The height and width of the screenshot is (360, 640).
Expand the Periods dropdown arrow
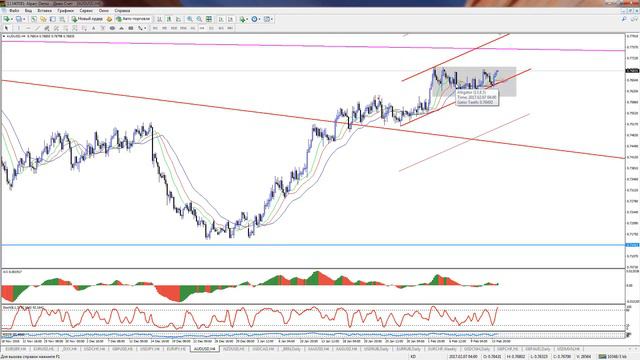[260, 19]
